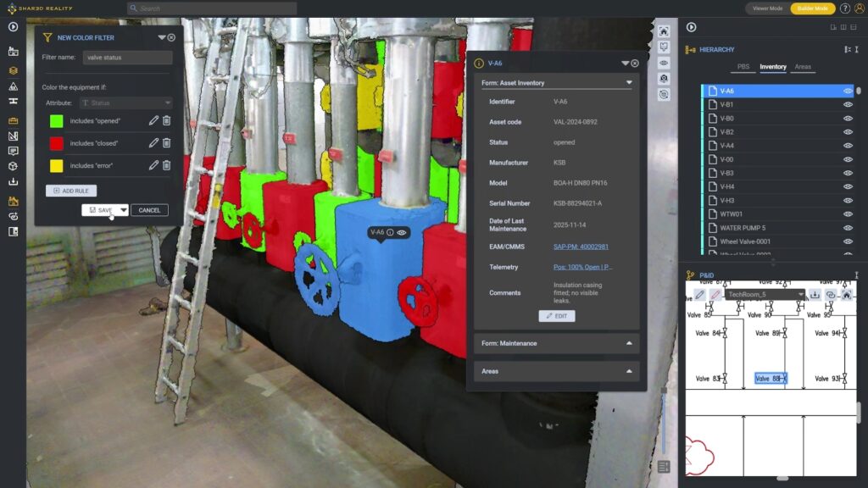Toggle visibility of V-B0 in hierarchy
Image resolution: width=868 pixels, height=488 pixels.
click(x=848, y=119)
